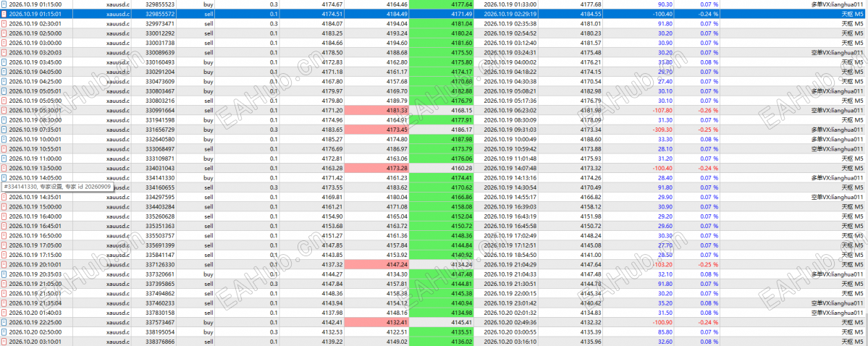
Task: Click the sell icon before 2026.10.19 20:10:01
Action: [4, 264]
